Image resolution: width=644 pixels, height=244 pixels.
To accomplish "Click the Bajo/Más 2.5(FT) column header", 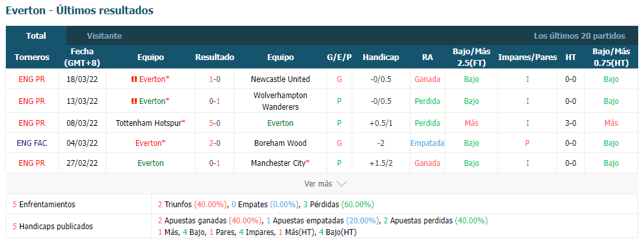I will click(x=472, y=57).
